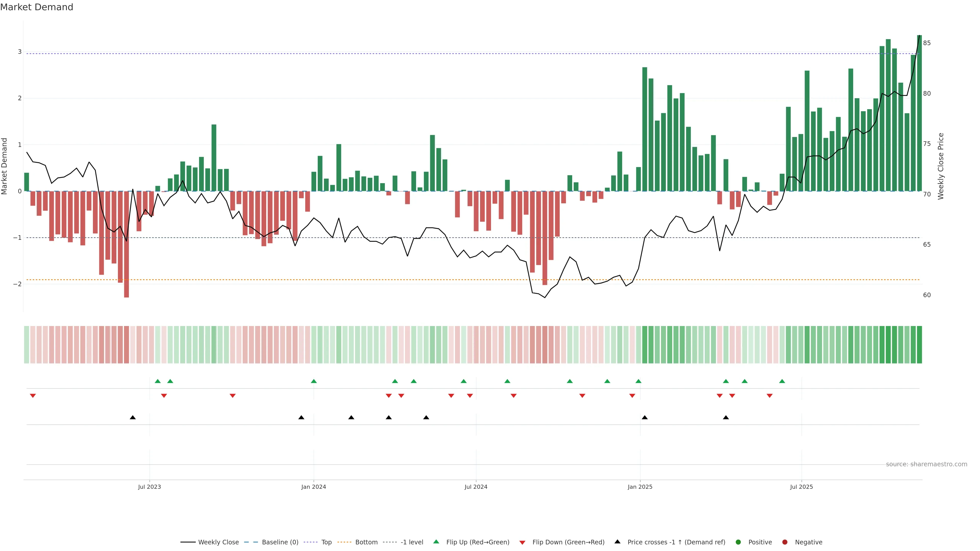Hide the Top dotted line series

click(326, 542)
